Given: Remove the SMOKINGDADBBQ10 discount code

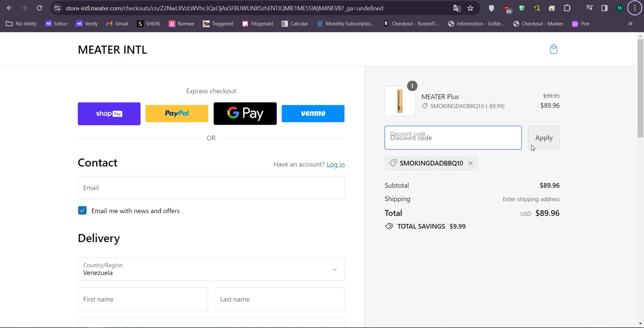Looking at the screenshot, I should pyautogui.click(x=471, y=163).
